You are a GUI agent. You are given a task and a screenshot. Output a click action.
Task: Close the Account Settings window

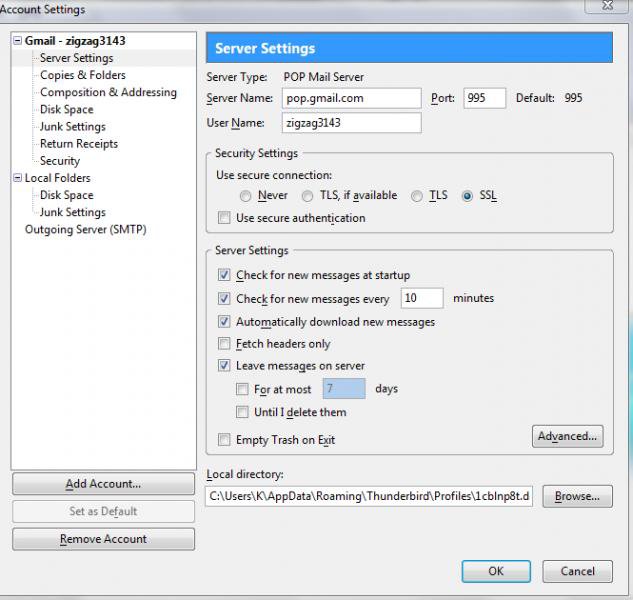(x=607, y=5)
